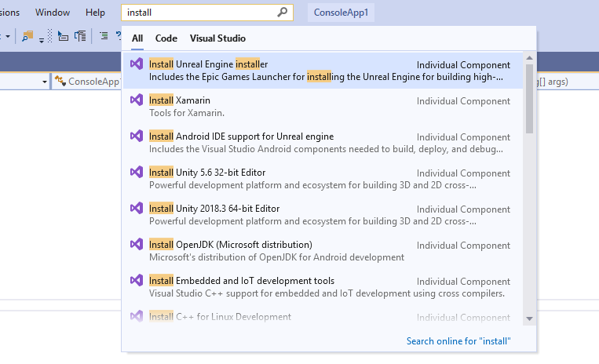599x364 pixels.
Task: Open the toolbar overflow options arrow
Action: pos(42,38)
